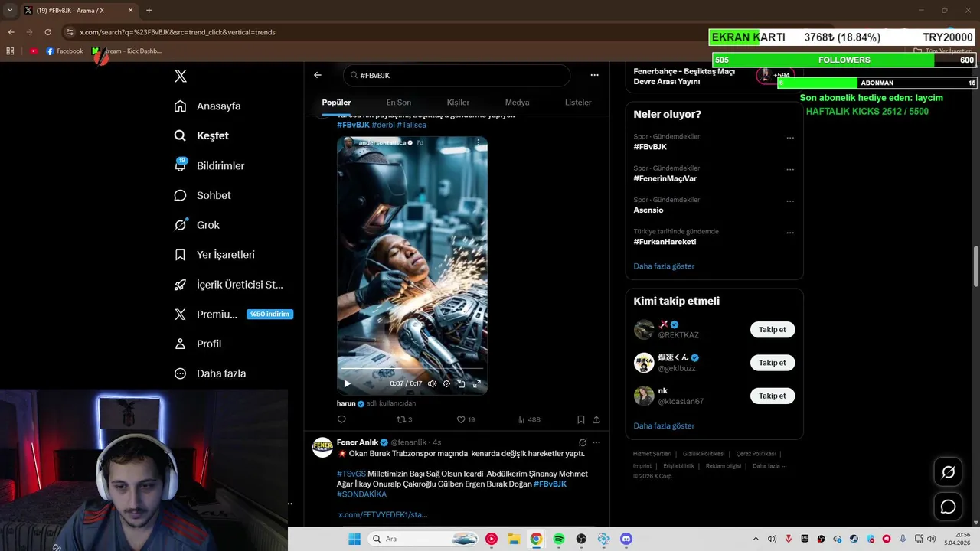This screenshot has width=980, height=551.
Task: Bookmark the Talisca video post
Action: 581,419
